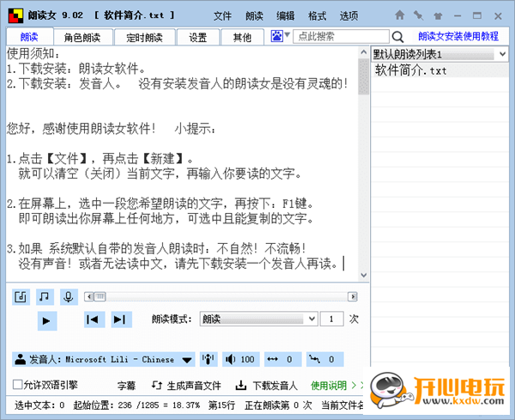Viewport: 515px width, 420px height.
Task: Adjust the volume speaker icon set to 100
Action: tap(240, 359)
